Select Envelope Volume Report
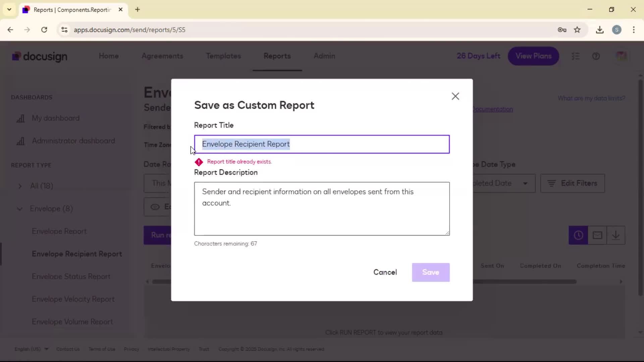The image size is (644, 362). point(72,322)
